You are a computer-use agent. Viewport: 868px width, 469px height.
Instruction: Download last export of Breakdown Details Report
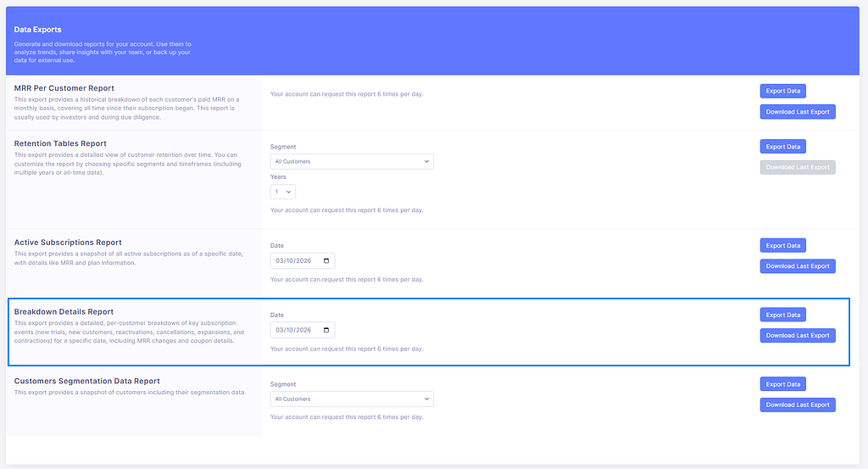tap(797, 336)
